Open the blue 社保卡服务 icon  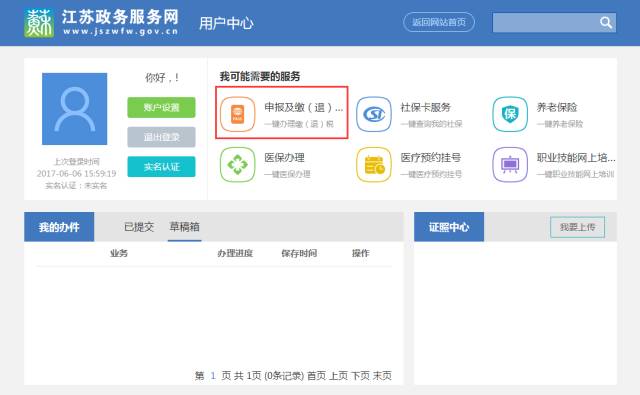pos(373,114)
